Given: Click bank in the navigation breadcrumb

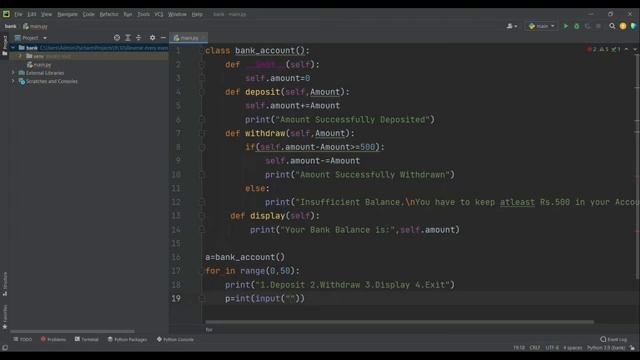Looking at the screenshot, I should click(x=11, y=26).
